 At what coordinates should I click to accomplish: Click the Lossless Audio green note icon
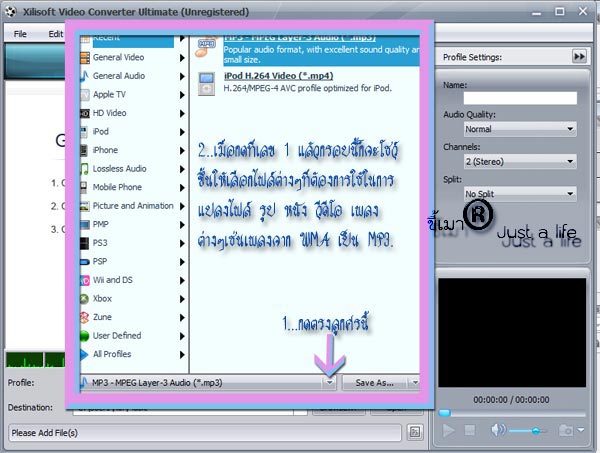(x=85, y=169)
